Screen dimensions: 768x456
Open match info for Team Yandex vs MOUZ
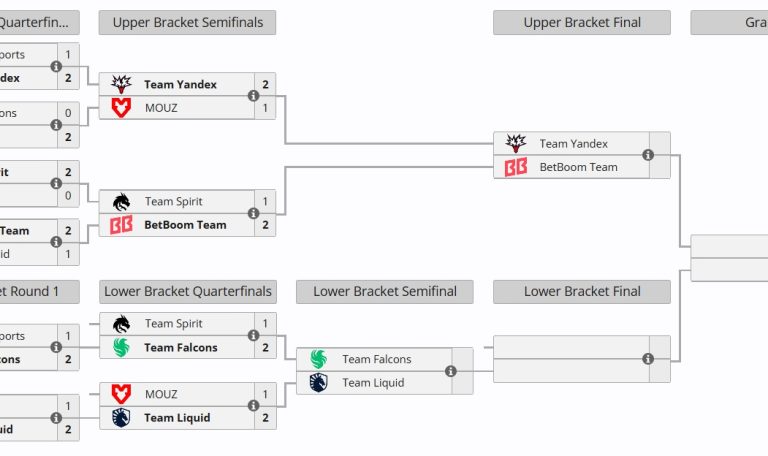click(x=253, y=96)
